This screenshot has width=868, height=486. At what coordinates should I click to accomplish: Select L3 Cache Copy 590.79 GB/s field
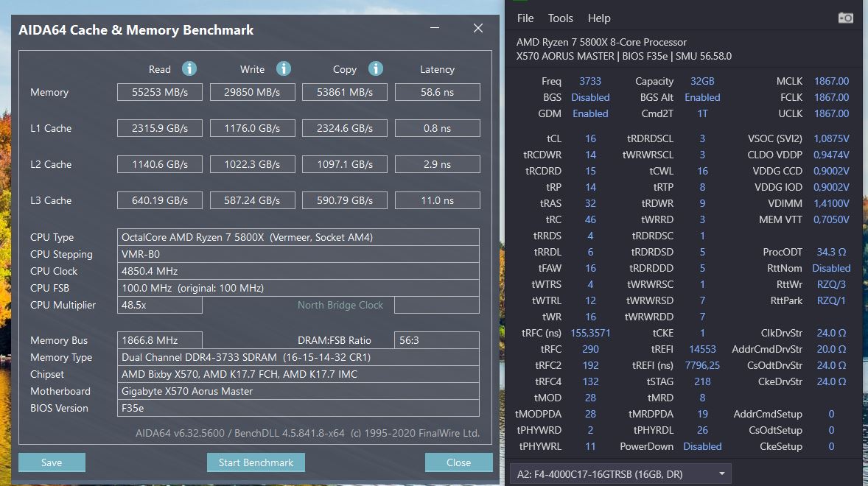click(344, 200)
